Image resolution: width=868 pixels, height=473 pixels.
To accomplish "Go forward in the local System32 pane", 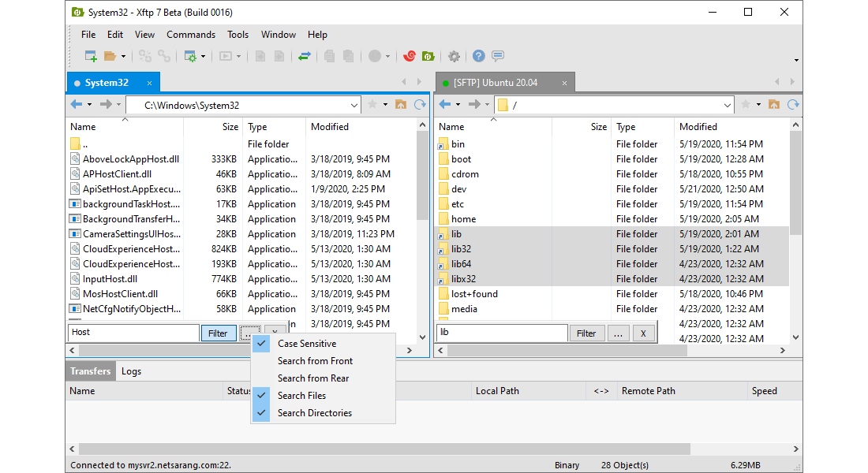I will [106, 105].
